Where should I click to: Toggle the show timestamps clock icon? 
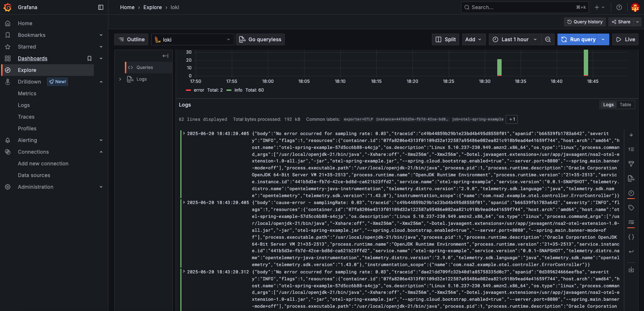(631, 193)
